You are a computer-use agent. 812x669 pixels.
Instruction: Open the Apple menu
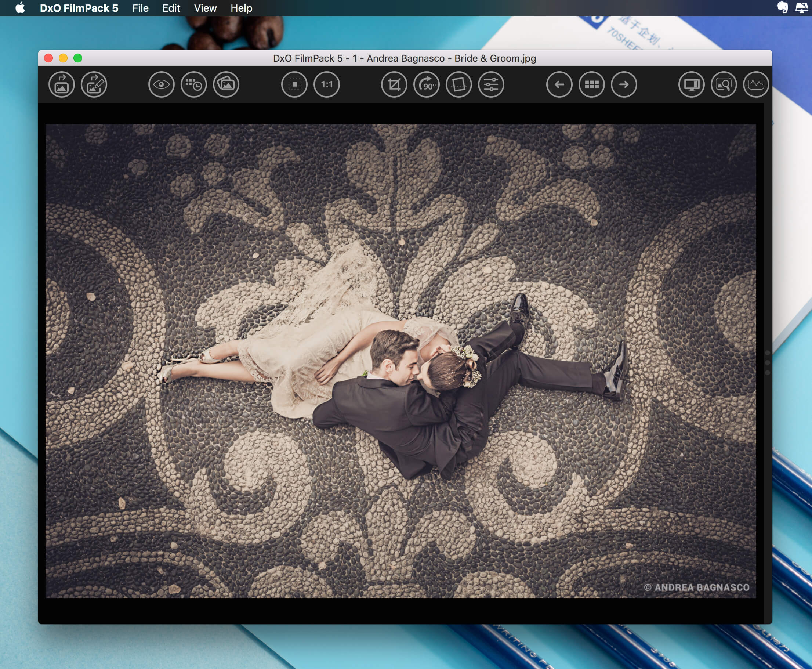(x=20, y=8)
